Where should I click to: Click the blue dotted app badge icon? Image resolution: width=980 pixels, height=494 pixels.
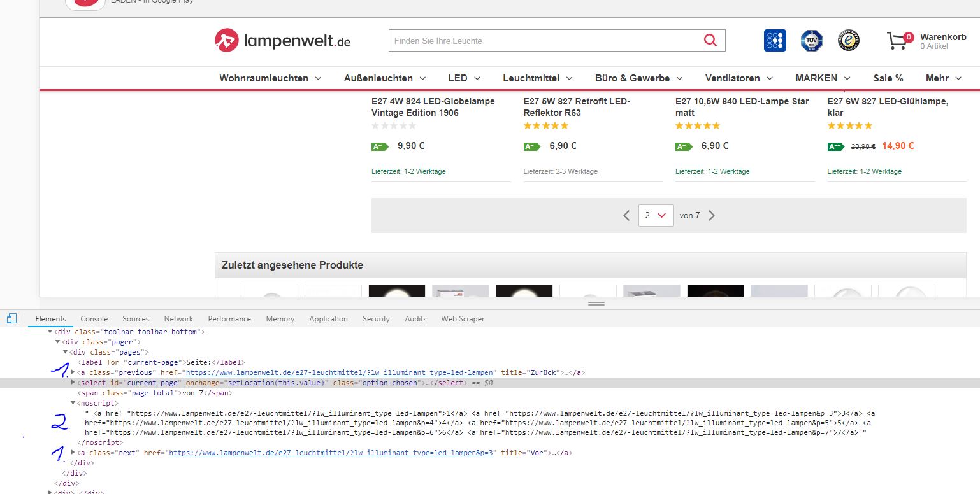coord(775,41)
